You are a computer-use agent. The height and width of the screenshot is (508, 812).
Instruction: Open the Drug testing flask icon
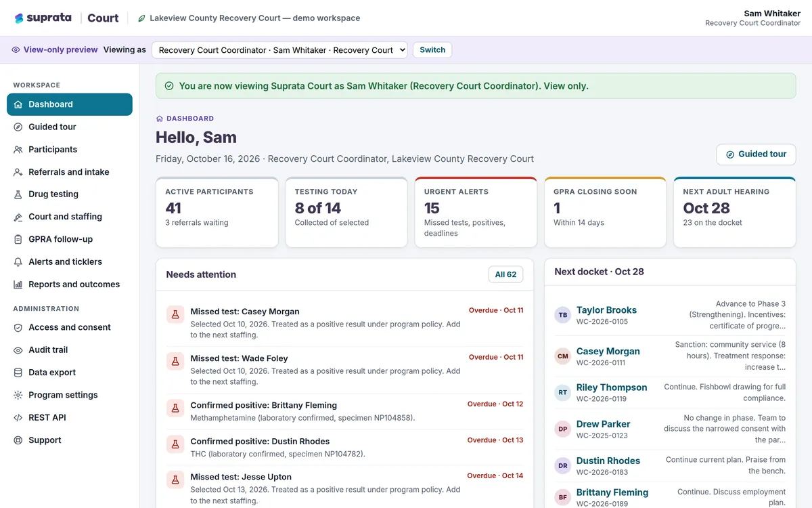click(x=18, y=194)
